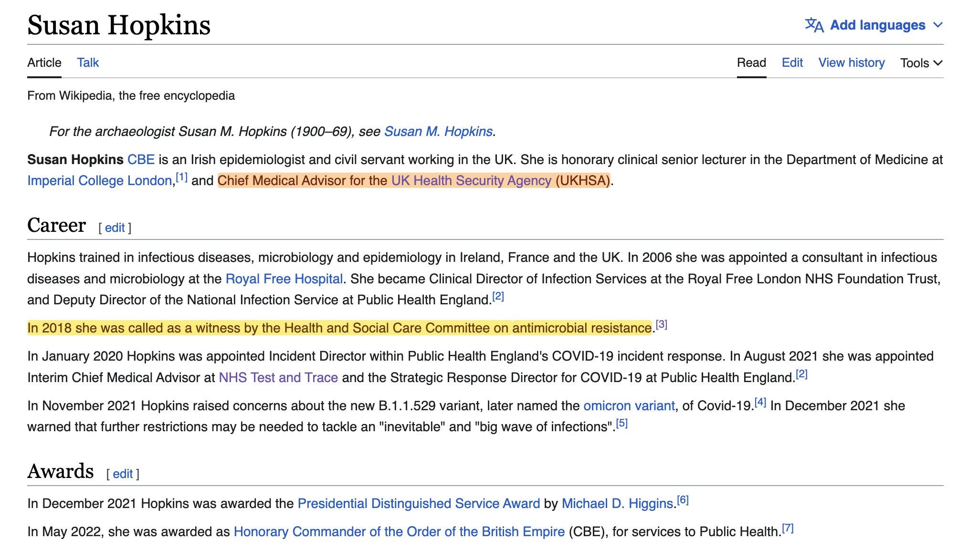Open the Talk tab
This screenshot has width=968, height=560.
(88, 62)
